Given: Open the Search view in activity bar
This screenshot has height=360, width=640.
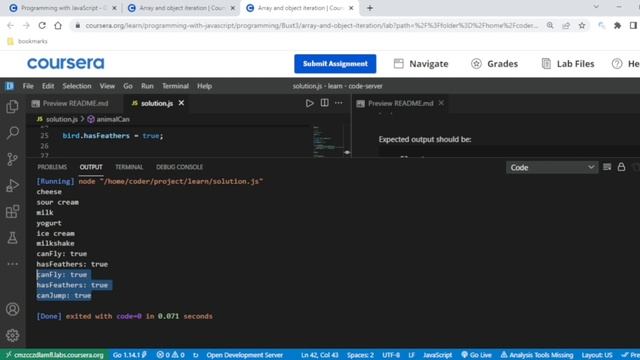Looking at the screenshot, I should pos(12,132).
